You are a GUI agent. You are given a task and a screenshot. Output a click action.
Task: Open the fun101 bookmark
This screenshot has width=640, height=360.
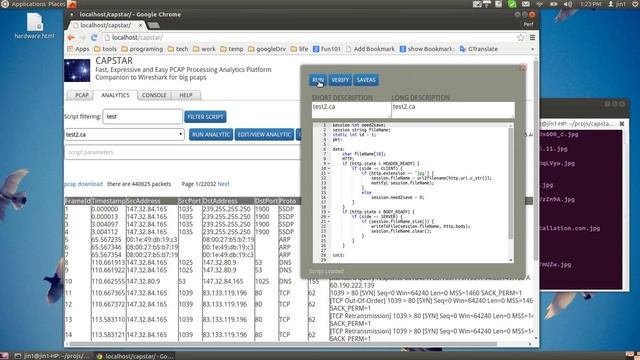pyautogui.click(x=327, y=49)
